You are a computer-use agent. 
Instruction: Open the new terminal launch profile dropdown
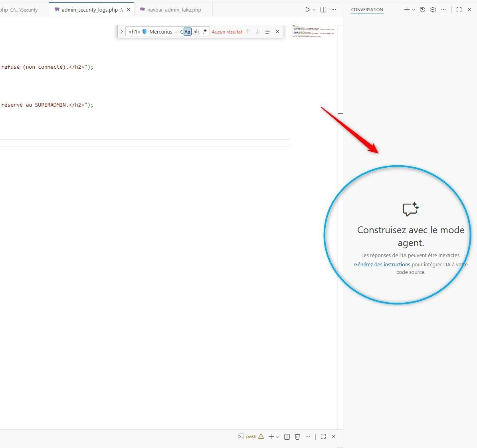(278, 437)
